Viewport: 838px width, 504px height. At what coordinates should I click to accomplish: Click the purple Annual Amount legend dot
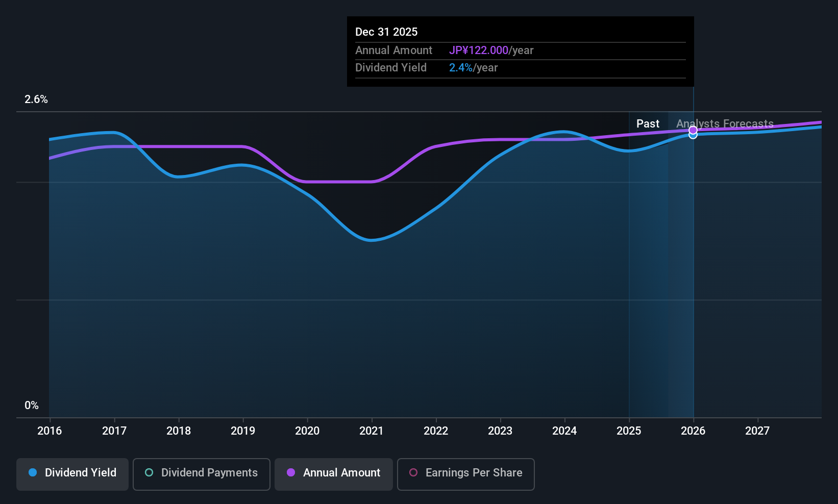pyautogui.click(x=291, y=472)
